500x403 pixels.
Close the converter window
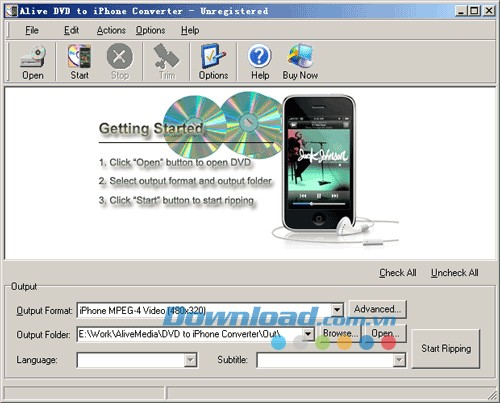coord(489,11)
